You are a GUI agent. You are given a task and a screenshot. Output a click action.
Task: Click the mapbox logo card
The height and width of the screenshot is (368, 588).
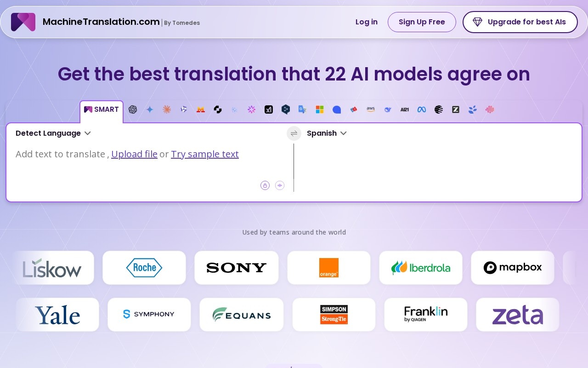[x=513, y=268]
